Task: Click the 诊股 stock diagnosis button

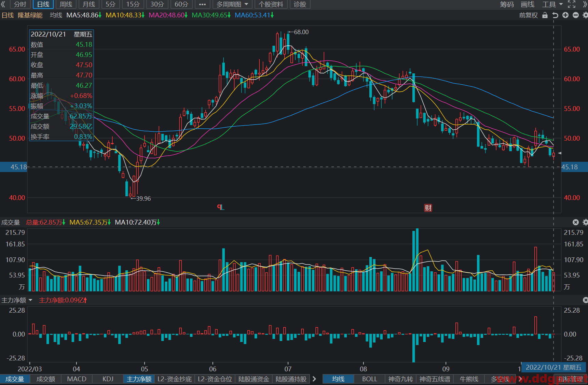Action: click(300, 4)
